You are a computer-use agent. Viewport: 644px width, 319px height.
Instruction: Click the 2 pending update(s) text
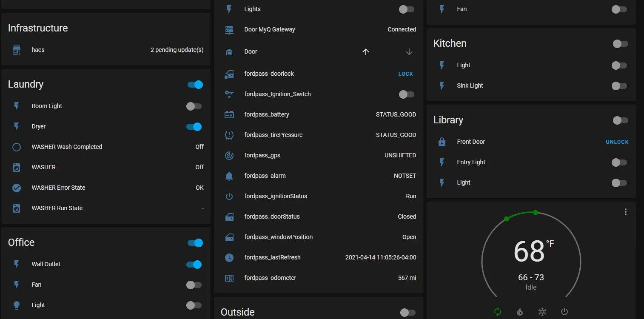pyautogui.click(x=177, y=50)
